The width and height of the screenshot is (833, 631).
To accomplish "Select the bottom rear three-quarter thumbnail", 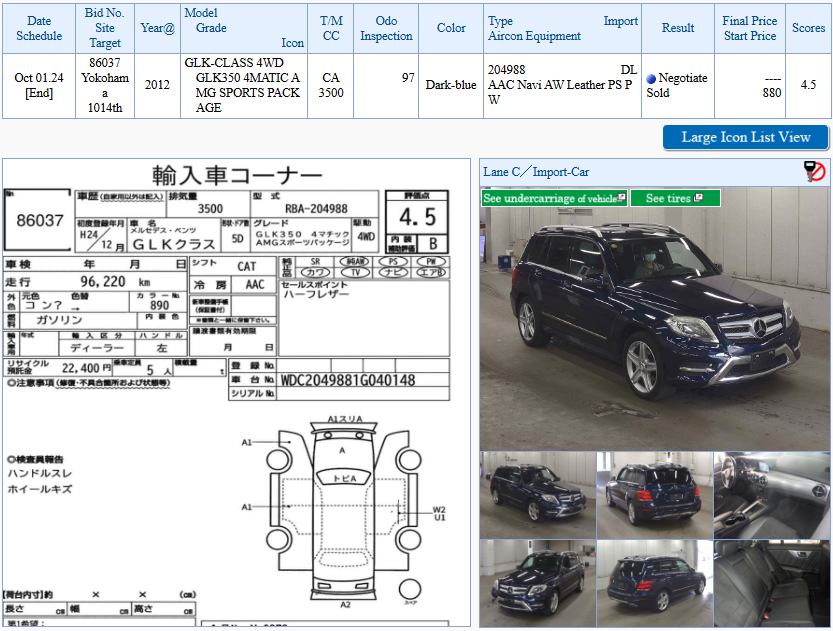I will coord(654,583).
